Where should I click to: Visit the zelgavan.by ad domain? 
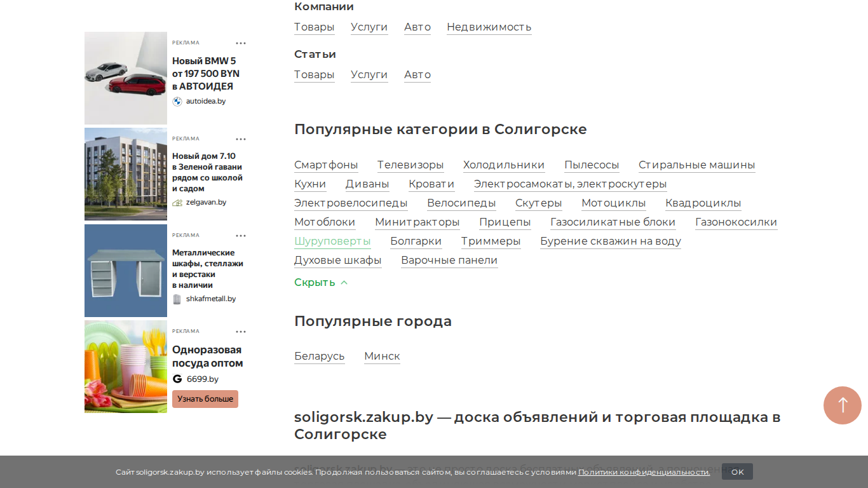(206, 202)
